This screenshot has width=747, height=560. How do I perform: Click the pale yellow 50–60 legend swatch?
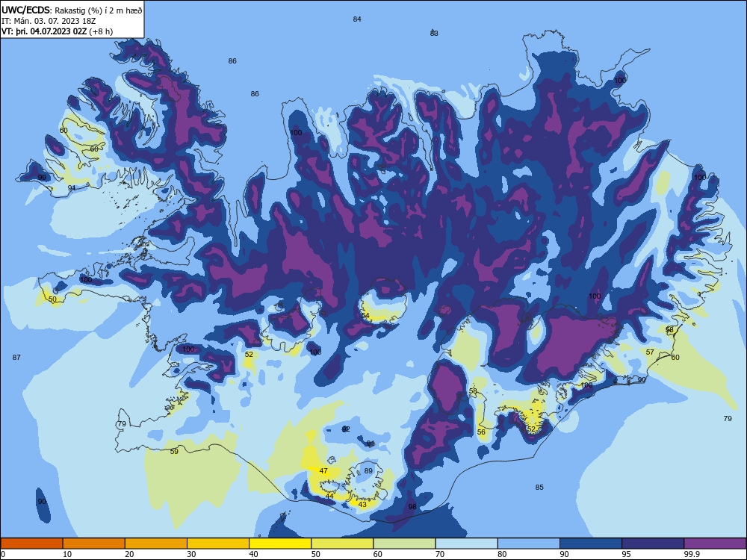click(x=342, y=544)
